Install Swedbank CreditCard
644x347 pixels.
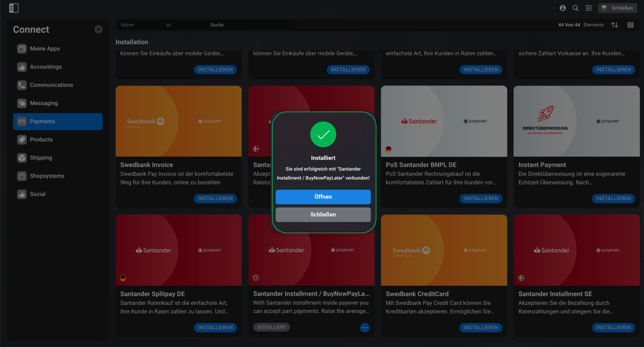481,328
